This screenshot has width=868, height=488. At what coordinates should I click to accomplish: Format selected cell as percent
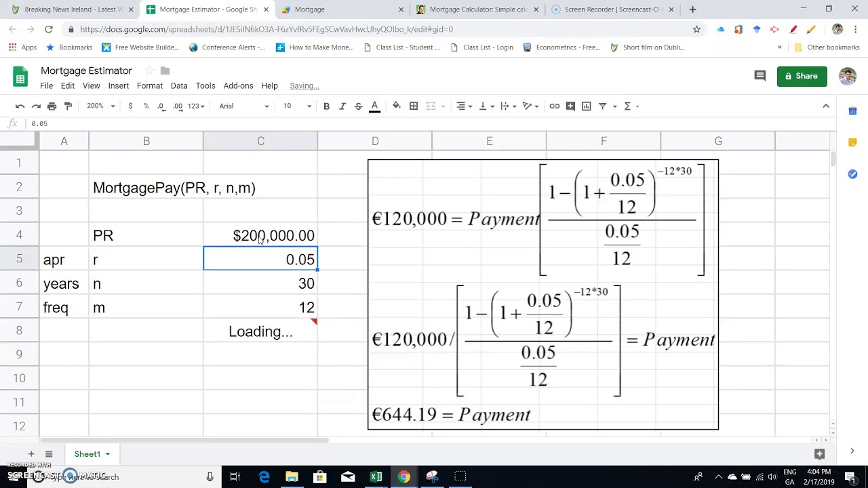[x=146, y=106]
